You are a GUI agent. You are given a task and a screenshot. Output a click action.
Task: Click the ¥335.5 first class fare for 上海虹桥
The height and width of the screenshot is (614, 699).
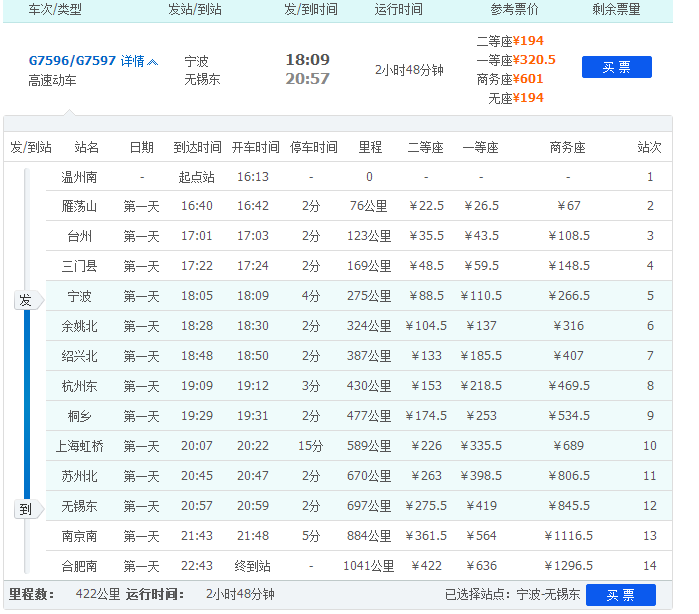pyautogui.click(x=481, y=446)
